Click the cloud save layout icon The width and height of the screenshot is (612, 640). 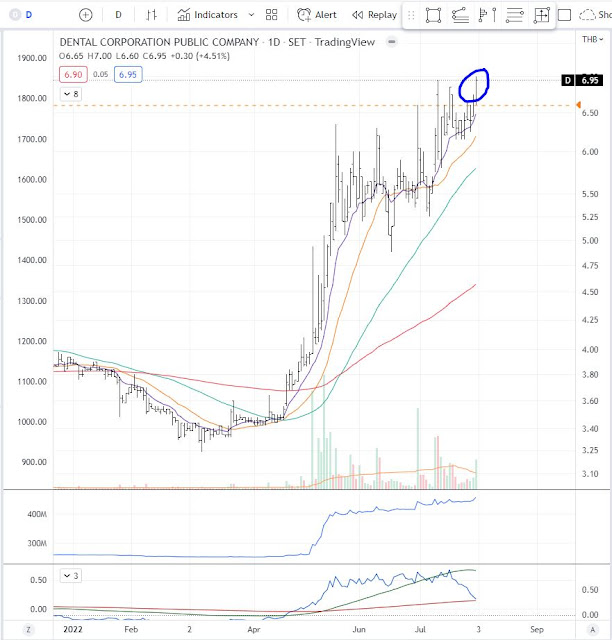[587, 15]
